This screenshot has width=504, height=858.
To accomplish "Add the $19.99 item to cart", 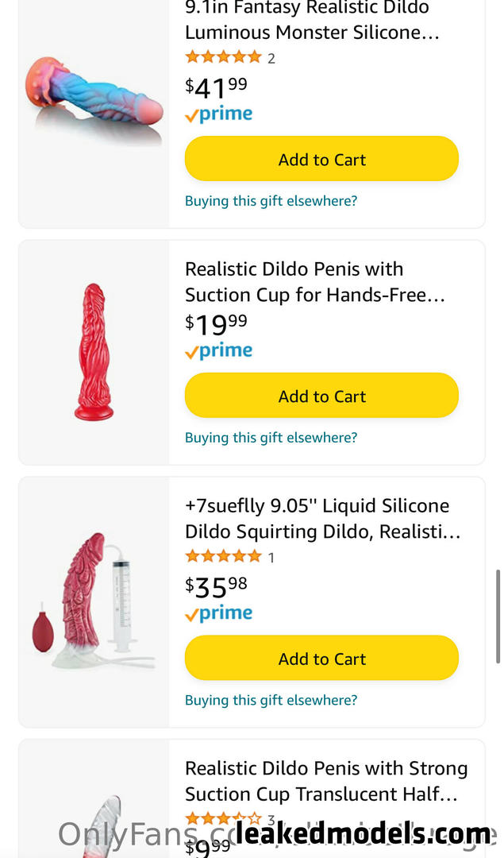I will (x=321, y=395).
